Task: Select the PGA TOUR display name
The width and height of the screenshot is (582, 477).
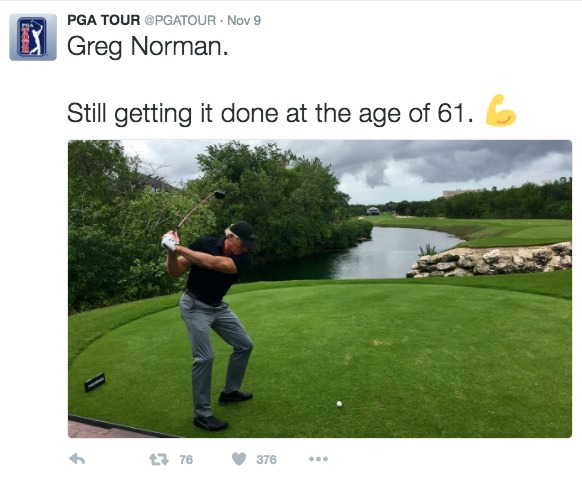Action: (x=104, y=20)
